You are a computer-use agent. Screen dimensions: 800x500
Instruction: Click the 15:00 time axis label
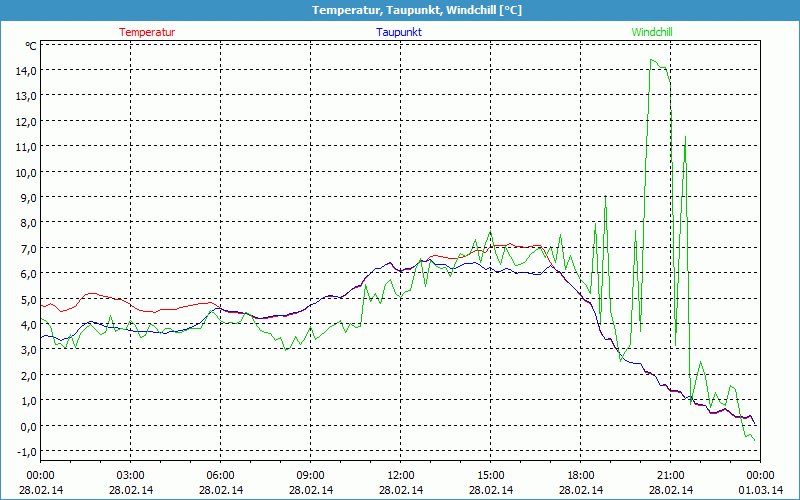(x=490, y=475)
